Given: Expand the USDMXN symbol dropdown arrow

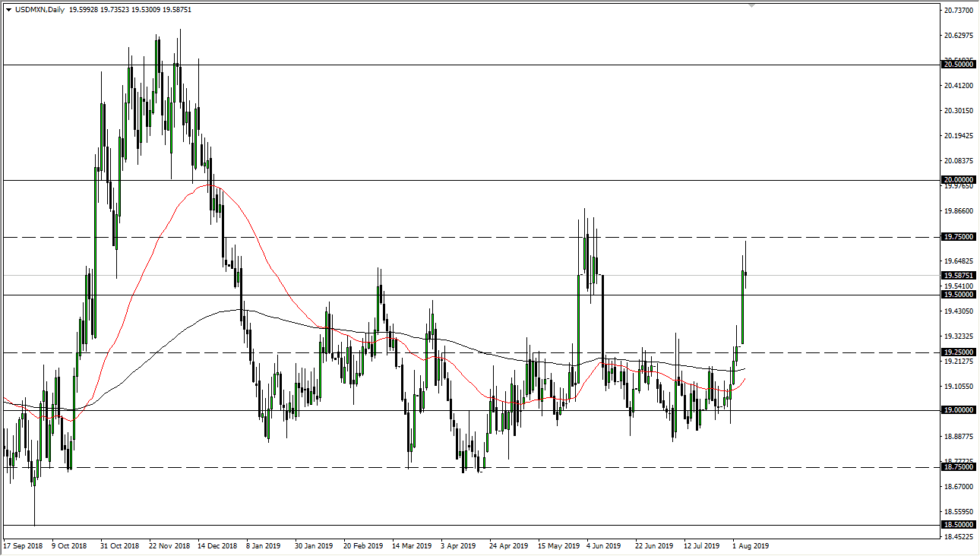Looking at the screenshot, I should 9,11.
